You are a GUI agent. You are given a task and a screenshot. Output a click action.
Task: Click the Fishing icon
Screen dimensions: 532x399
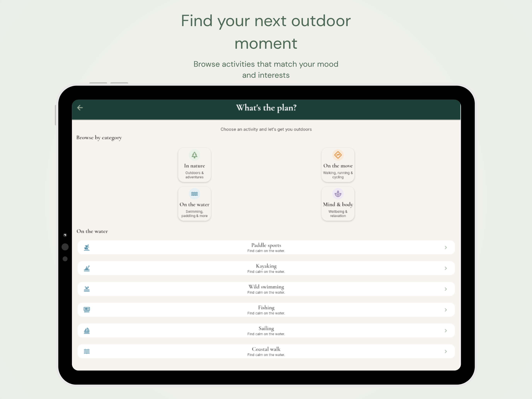[x=87, y=310]
